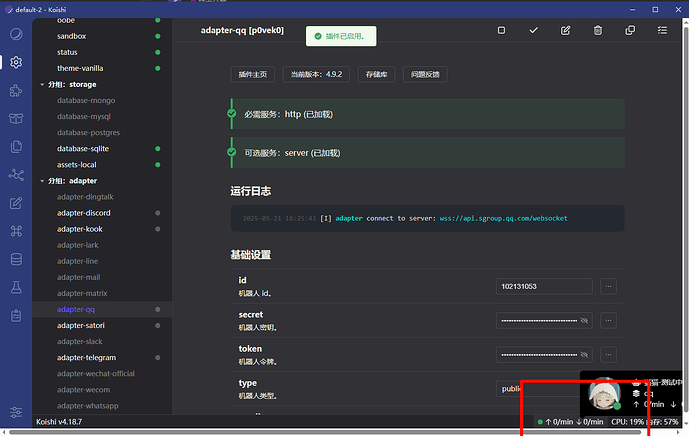Image resolution: width=689 pixels, height=436 pixels.
Task: Collapse the adapter group
Action: click(x=42, y=181)
